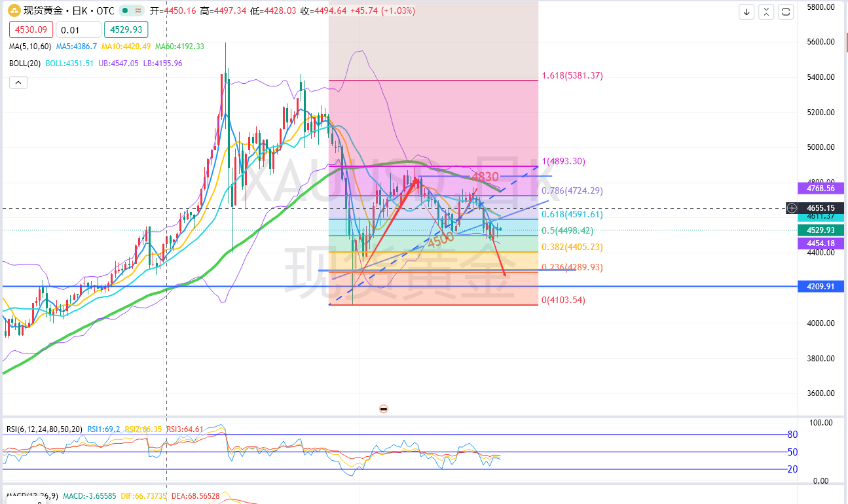Select the MACD indicator legend
The width and height of the screenshot is (848, 504).
33,497
